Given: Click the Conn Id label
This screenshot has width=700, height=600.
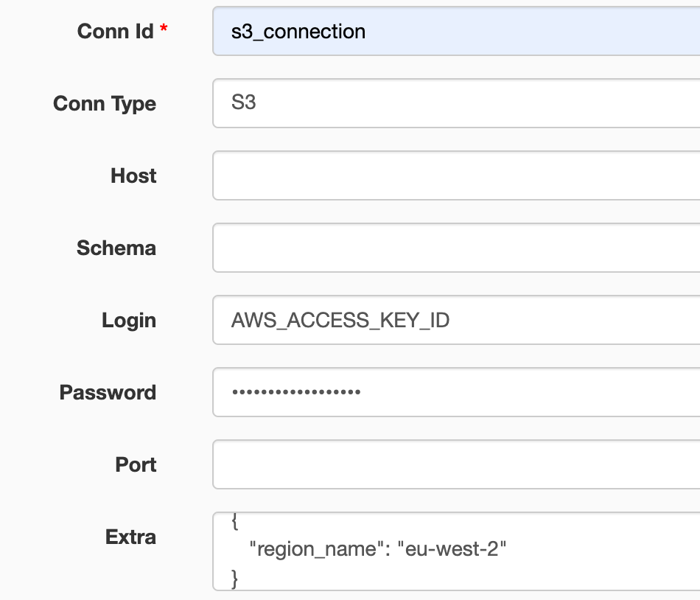Looking at the screenshot, I should pyautogui.click(x=115, y=32).
